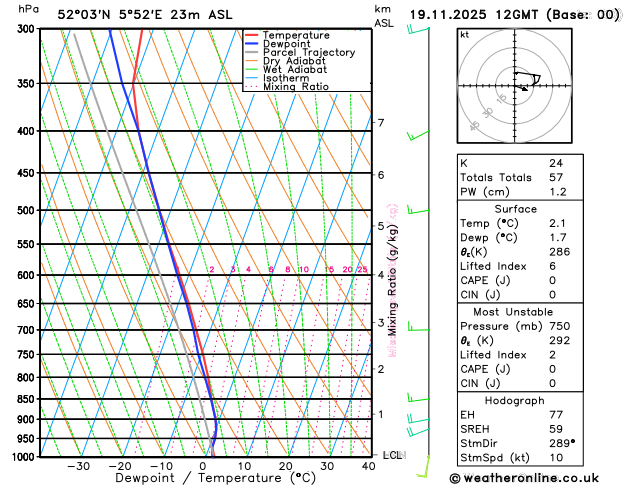This screenshot has width=629, height=486.
Task: Click the surface Lifted Index value 6
Action: pos(553,266)
